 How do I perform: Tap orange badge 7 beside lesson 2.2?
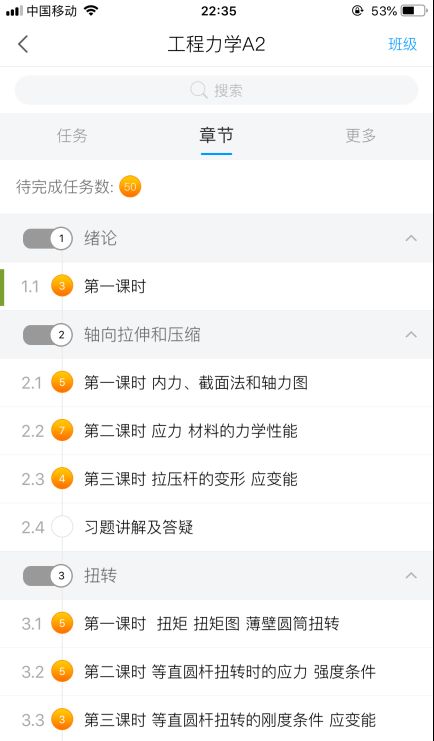coord(62,430)
